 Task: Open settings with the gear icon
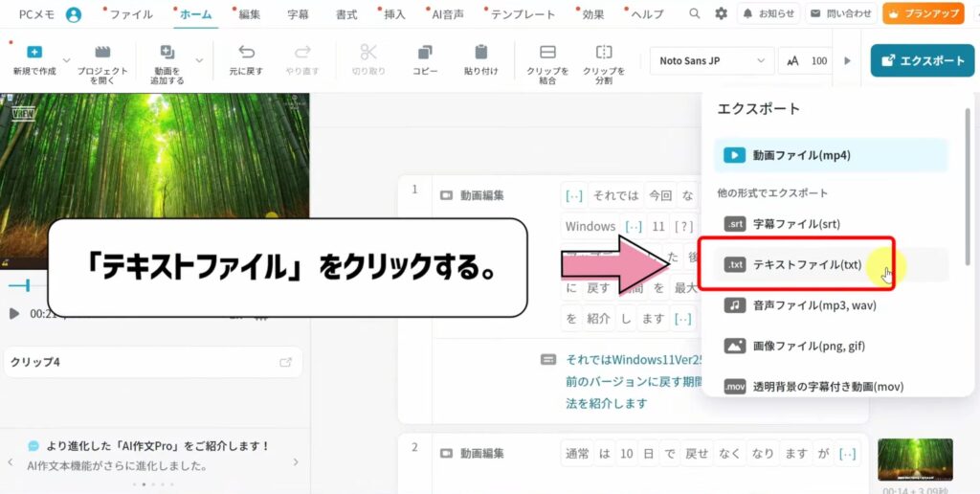click(x=721, y=14)
